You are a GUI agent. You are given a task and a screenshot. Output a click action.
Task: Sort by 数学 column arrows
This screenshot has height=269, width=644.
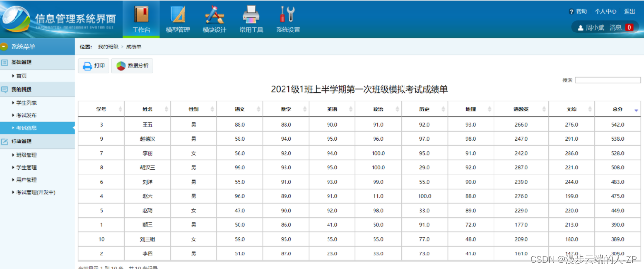tap(305, 110)
